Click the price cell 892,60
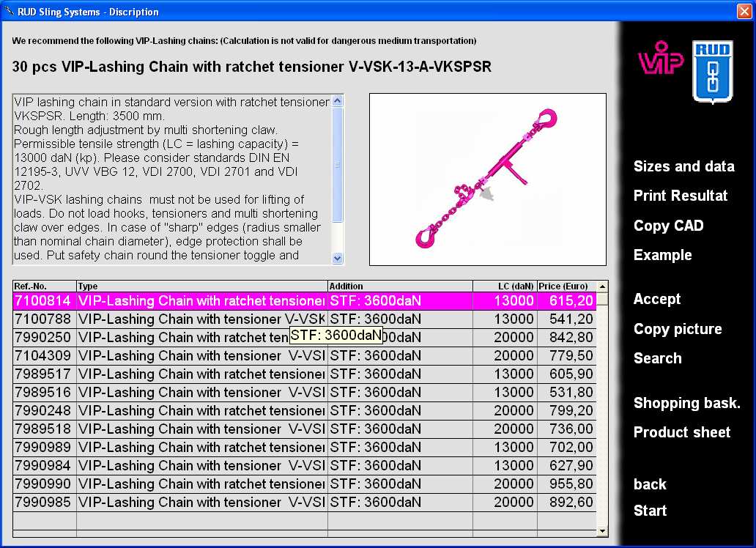Screen dimensions: 756x548 click(566, 503)
